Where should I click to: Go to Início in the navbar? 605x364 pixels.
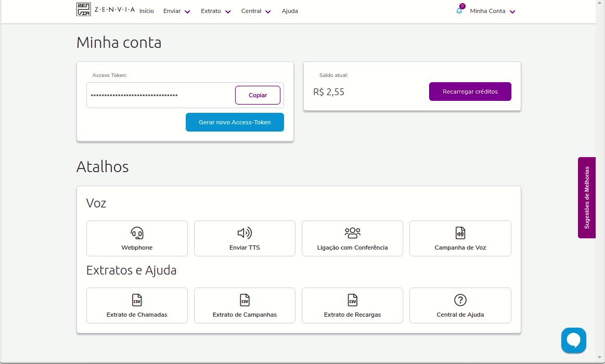[147, 11]
